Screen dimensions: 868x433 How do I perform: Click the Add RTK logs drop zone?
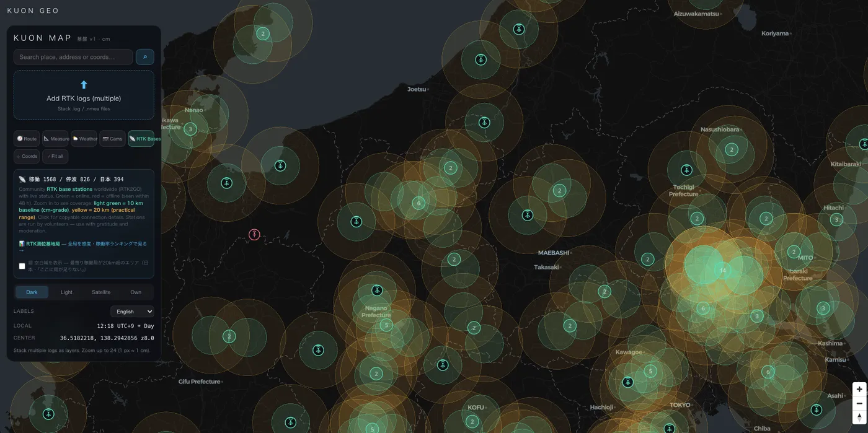click(84, 95)
